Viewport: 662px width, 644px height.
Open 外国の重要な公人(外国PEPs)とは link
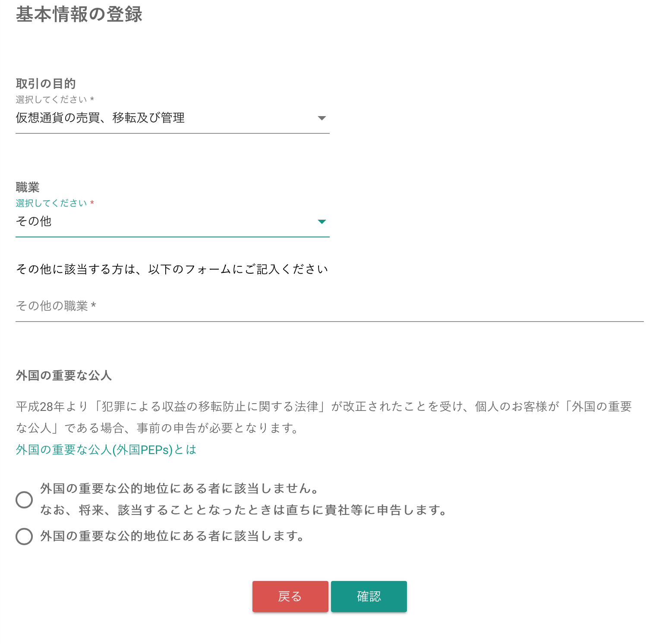(106, 450)
